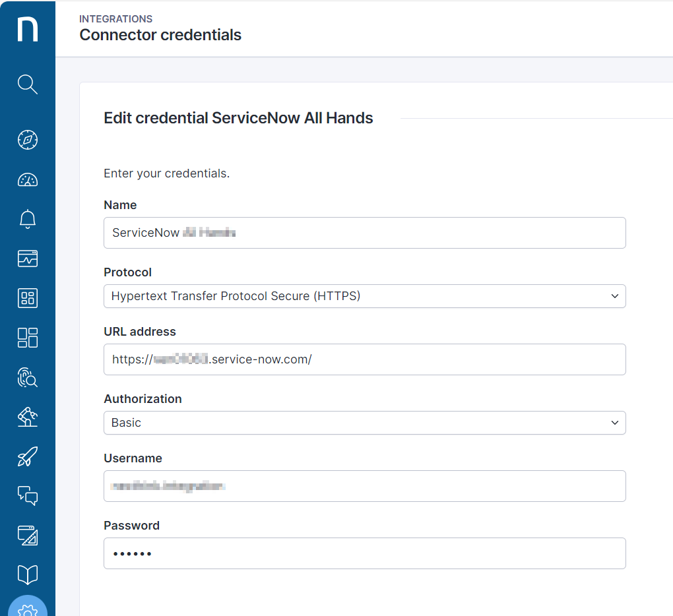Open the speedometer dashboard icon

click(x=28, y=179)
